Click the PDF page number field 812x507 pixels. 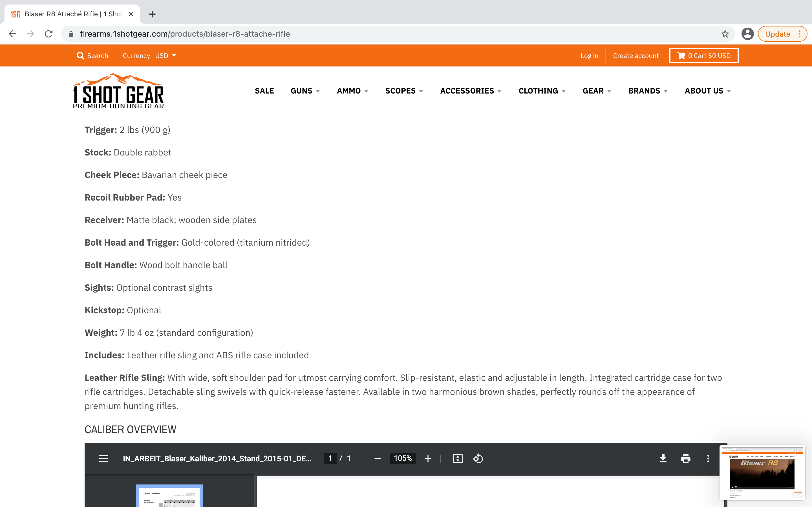[330, 458]
